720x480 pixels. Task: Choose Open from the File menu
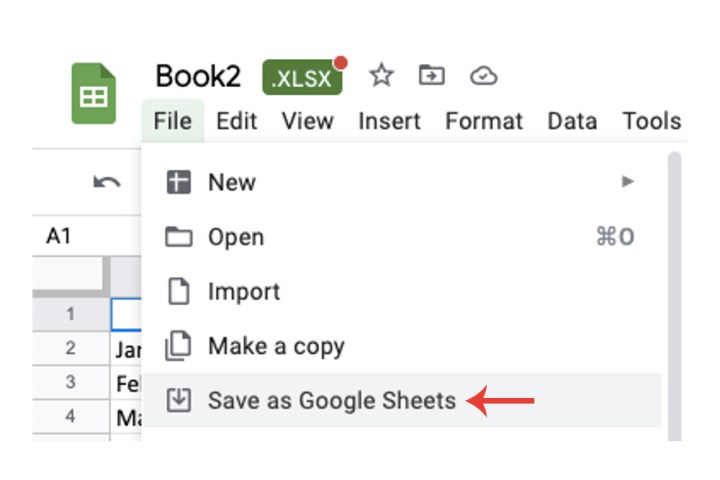[236, 237]
